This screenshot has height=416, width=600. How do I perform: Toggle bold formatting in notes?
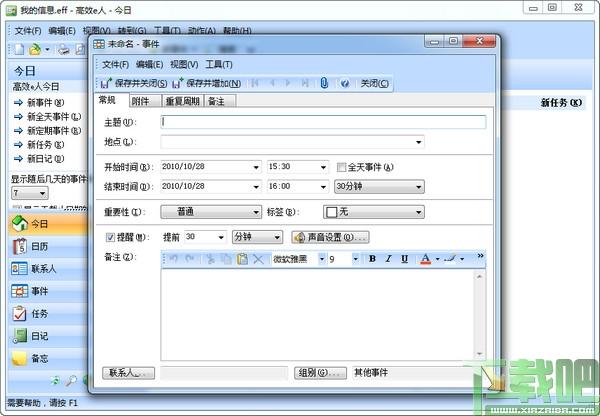pyautogui.click(x=372, y=259)
